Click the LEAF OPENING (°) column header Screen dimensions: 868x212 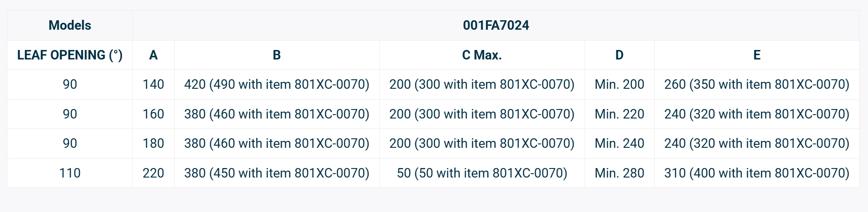pos(70,55)
